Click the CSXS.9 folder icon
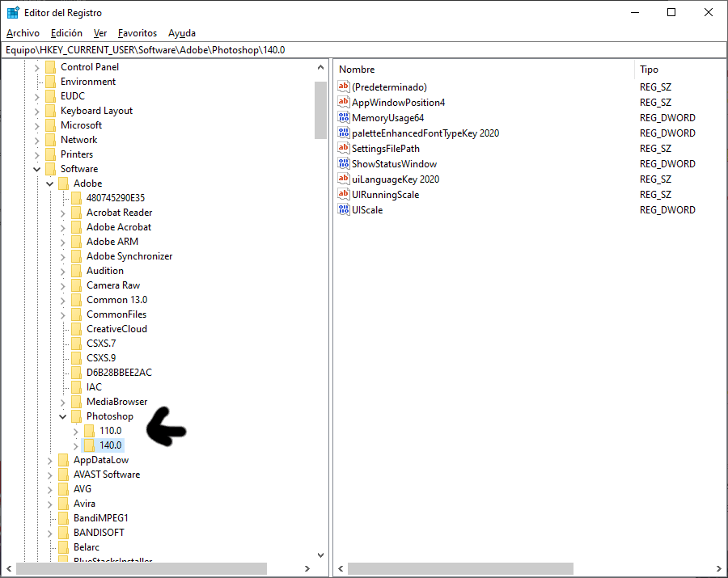728x578 pixels. pyautogui.click(x=77, y=358)
